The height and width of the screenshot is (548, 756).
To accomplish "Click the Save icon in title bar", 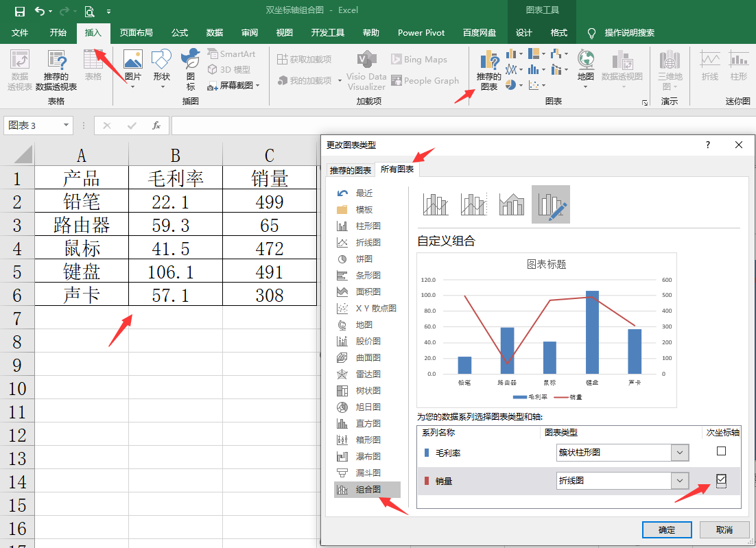I will click(19, 11).
